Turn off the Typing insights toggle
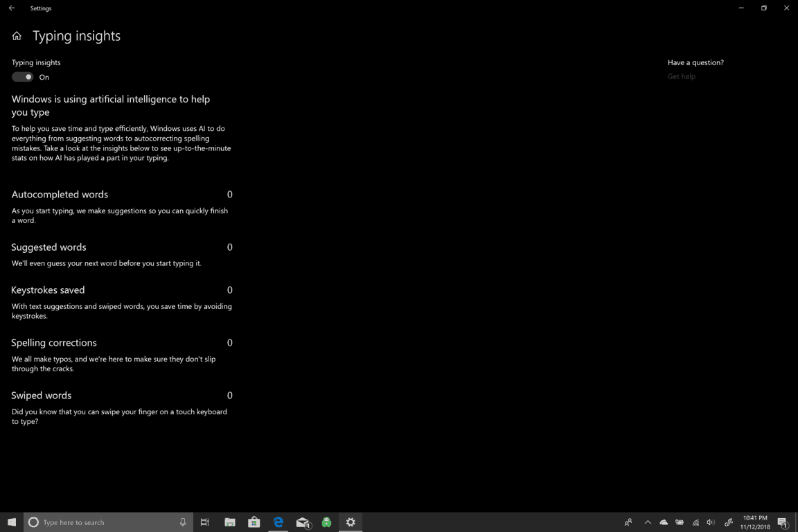The height and width of the screenshot is (532, 798). pos(23,77)
